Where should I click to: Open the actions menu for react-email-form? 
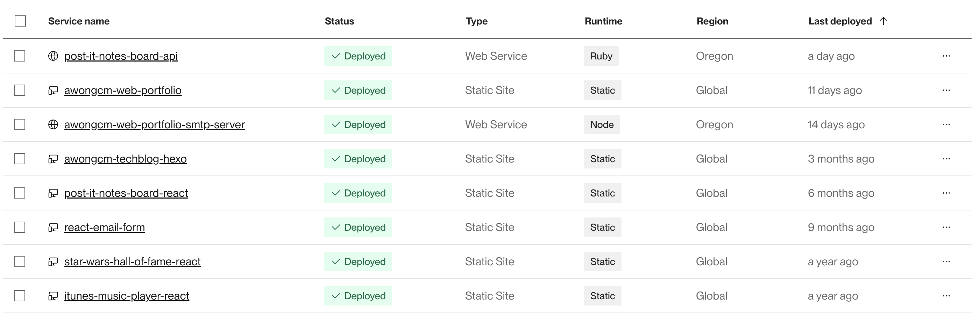(x=946, y=227)
